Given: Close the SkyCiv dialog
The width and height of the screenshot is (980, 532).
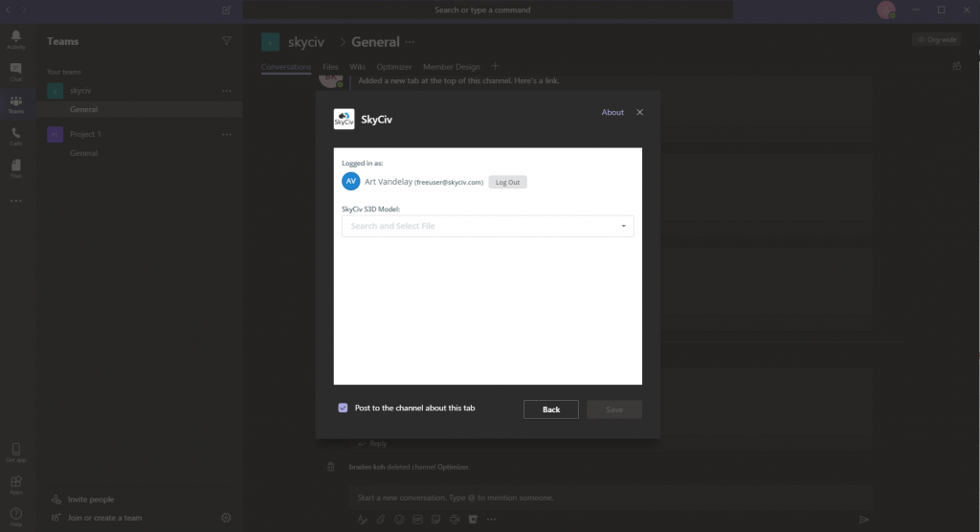Looking at the screenshot, I should tap(639, 113).
